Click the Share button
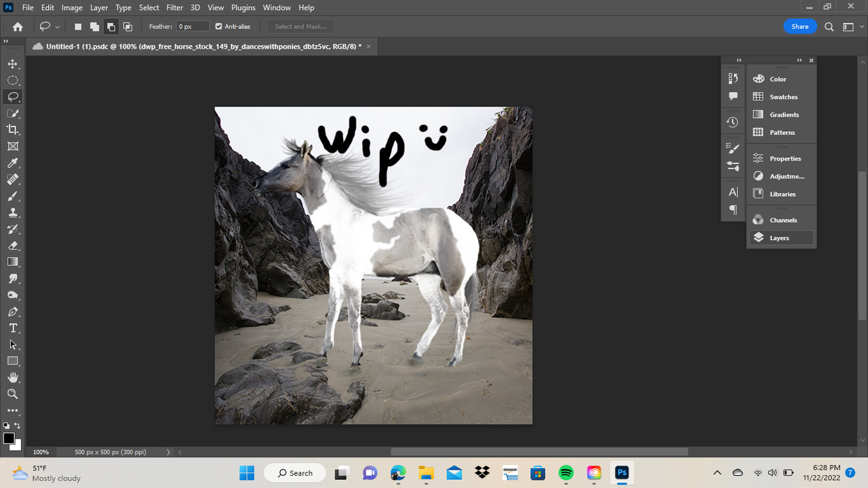Image resolution: width=868 pixels, height=488 pixels. tap(800, 26)
